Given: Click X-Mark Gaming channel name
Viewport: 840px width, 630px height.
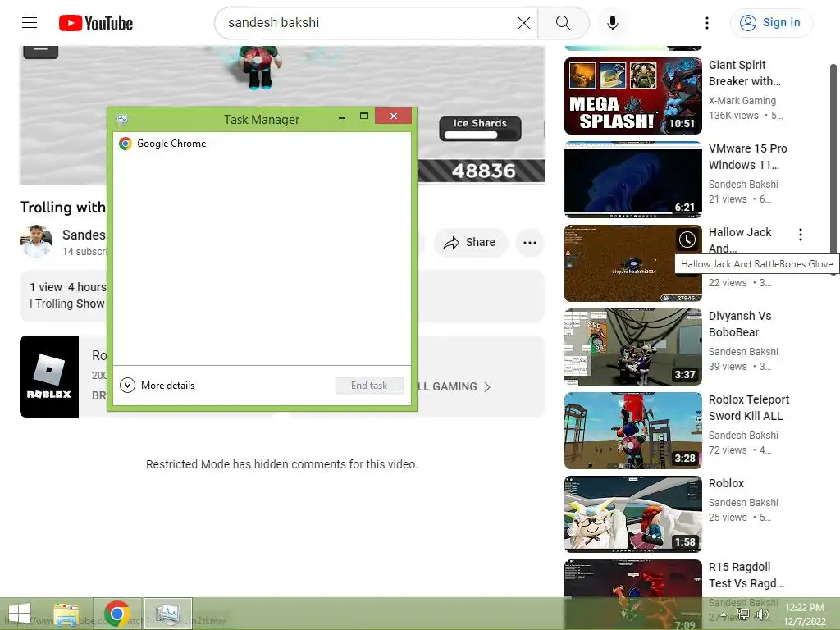Looking at the screenshot, I should point(742,100).
